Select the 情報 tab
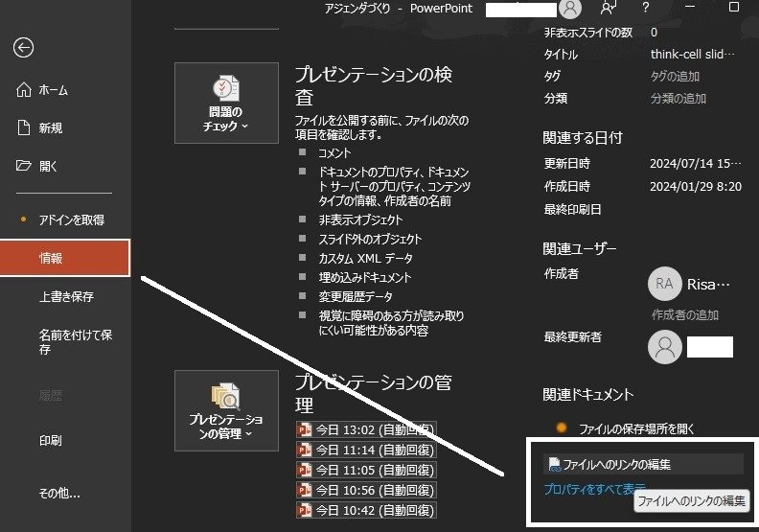 pyautogui.click(x=65, y=258)
